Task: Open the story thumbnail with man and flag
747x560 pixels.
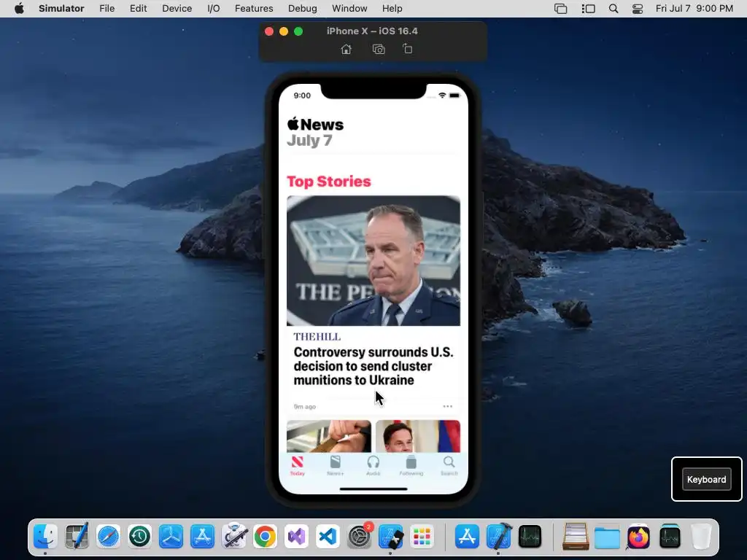Action: coord(418,436)
